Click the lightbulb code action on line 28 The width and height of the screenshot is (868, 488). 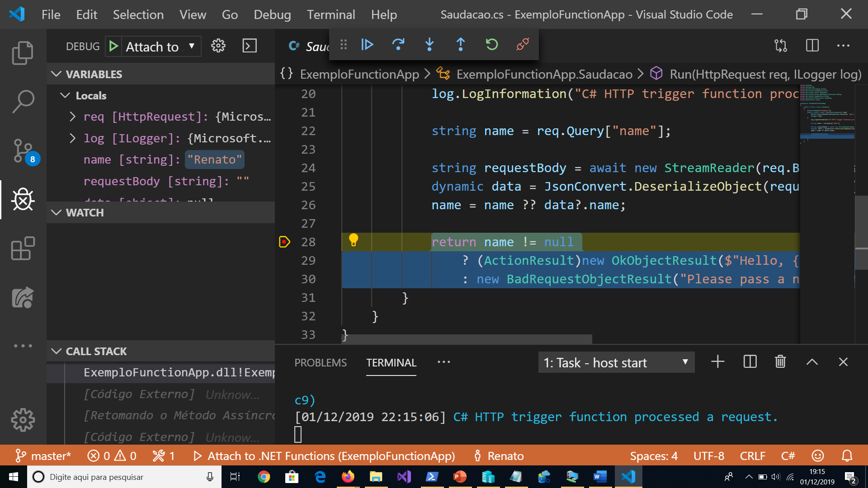pyautogui.click(x=354, y=240)
